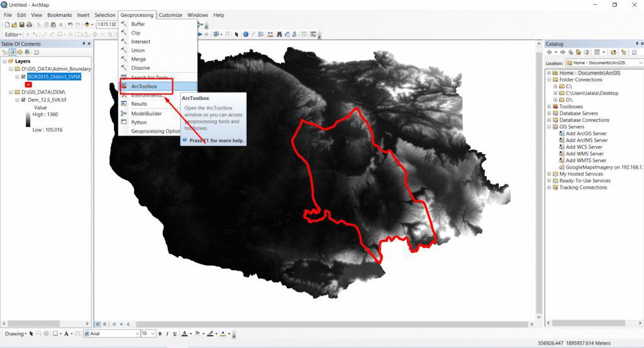This screenshot has height=348, width=644.
Task: Click List By Selection icon
Action: pos(27,52)
